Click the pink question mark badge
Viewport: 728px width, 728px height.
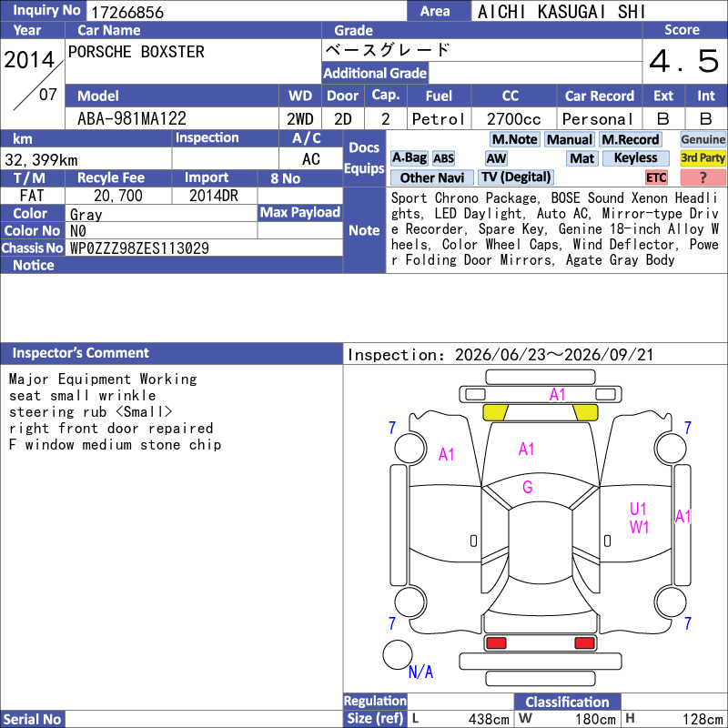tap(703, 177)
